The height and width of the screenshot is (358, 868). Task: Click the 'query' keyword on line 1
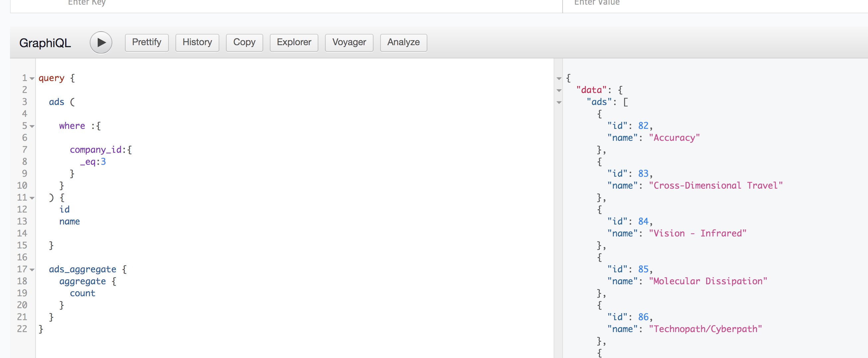click(51, 78)
